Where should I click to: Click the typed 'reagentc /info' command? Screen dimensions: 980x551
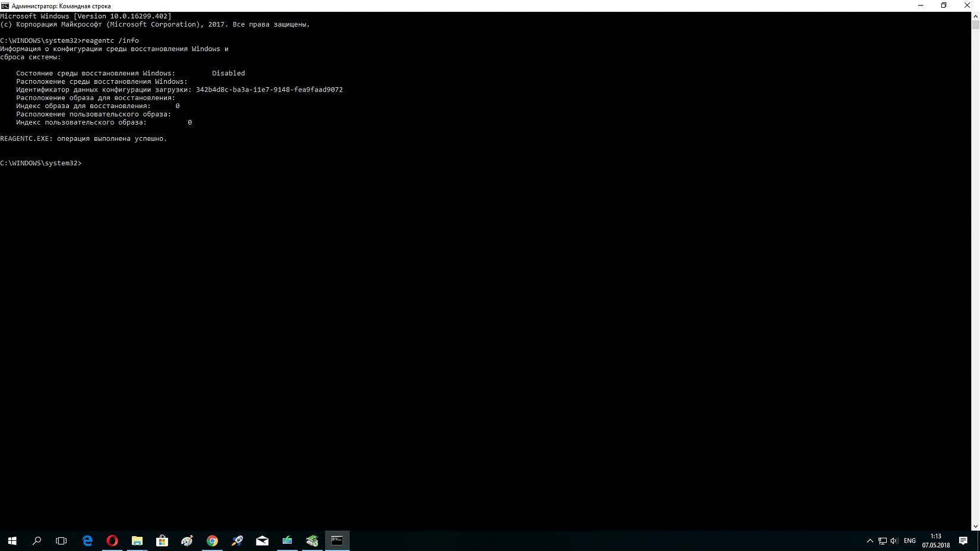[x=110, y=41]
